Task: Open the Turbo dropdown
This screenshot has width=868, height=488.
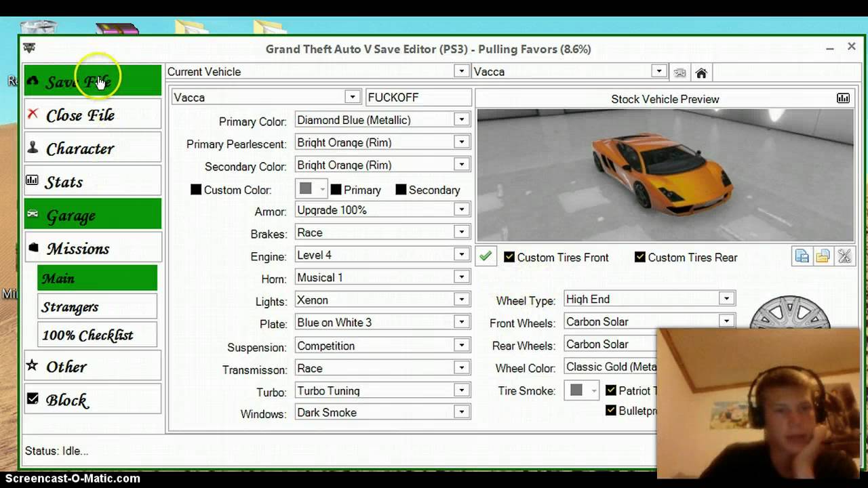Action: click(x=461, y=390)
